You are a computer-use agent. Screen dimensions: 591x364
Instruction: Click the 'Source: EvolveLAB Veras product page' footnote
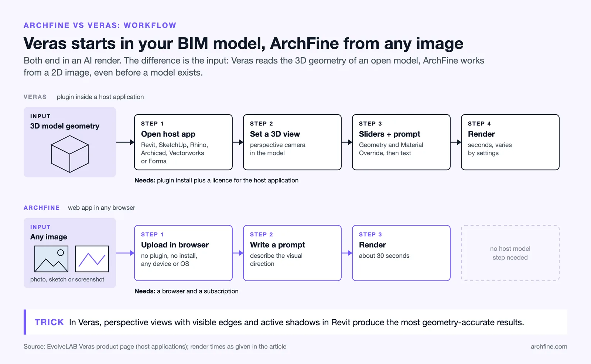tap(155, 346)
